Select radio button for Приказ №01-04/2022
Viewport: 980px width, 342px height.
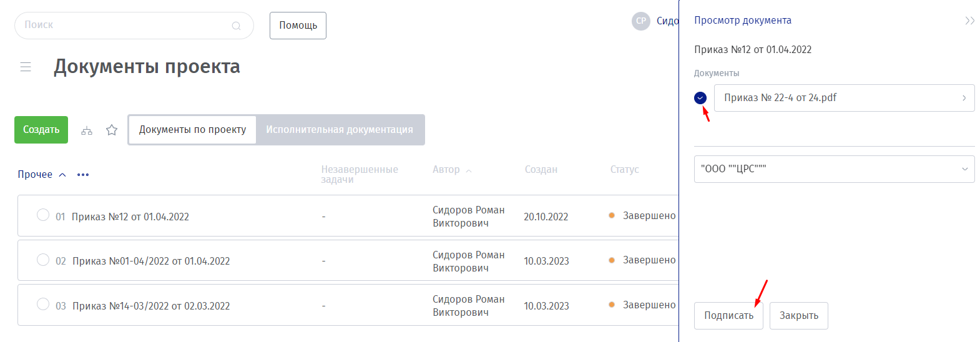43,260
